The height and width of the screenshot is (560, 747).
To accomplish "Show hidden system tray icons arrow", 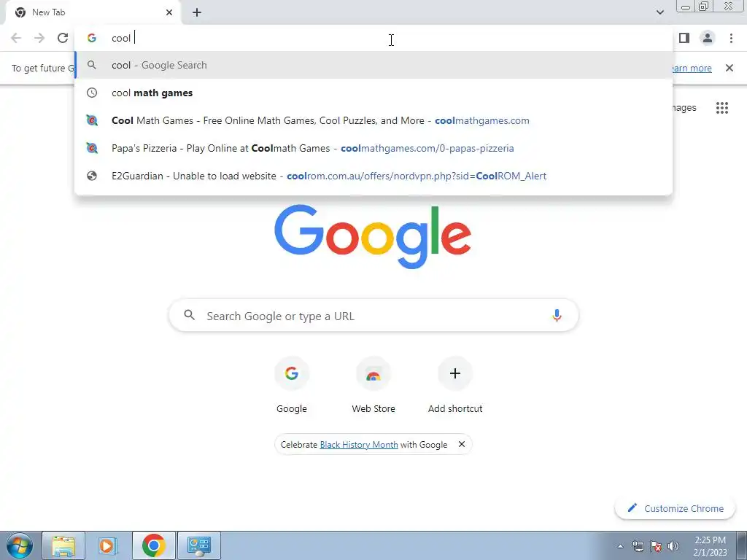I will (620, 546).
